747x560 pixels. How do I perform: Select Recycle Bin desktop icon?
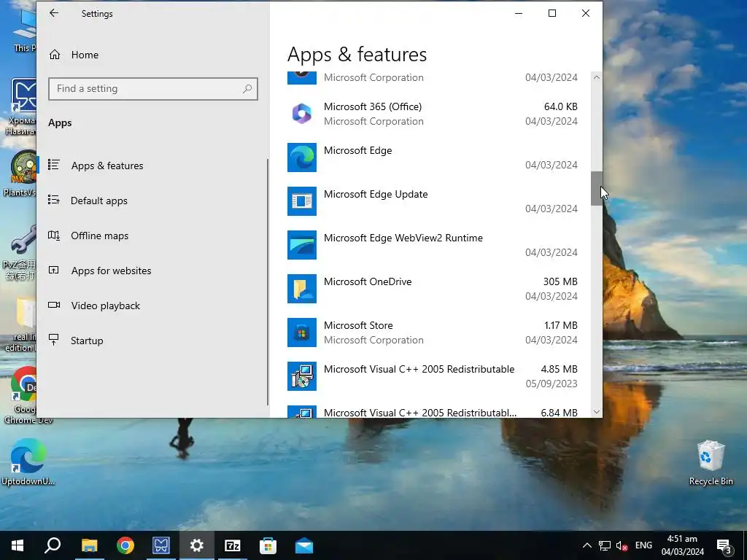click(711, 463)
